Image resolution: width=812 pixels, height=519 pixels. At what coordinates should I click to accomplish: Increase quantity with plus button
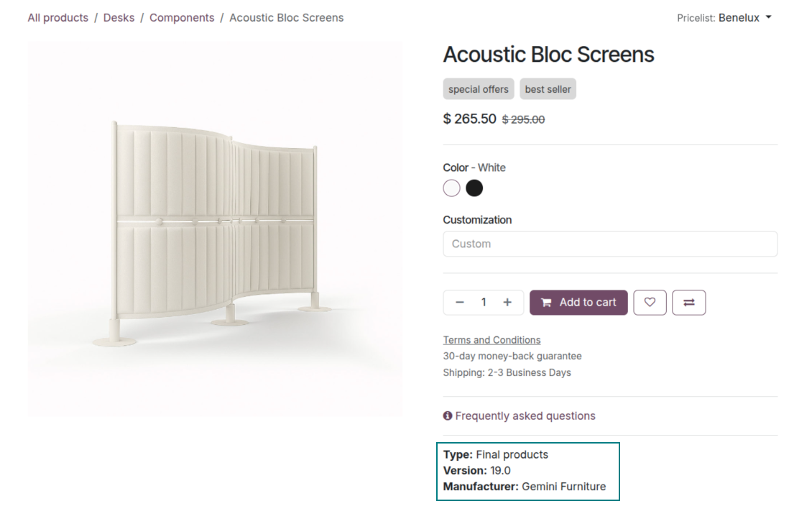click(507, 303)
